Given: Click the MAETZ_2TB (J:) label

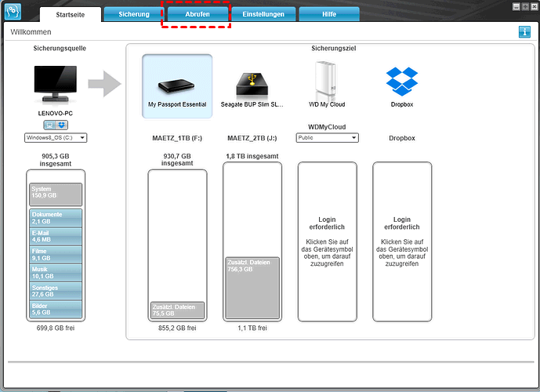Looking at the screenshot, I should [252, 138].
